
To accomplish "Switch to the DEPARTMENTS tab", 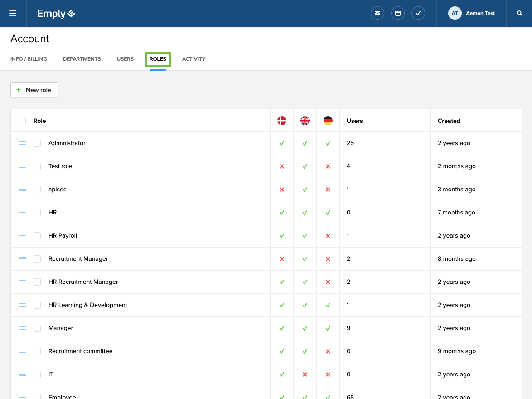I will 82,59.
